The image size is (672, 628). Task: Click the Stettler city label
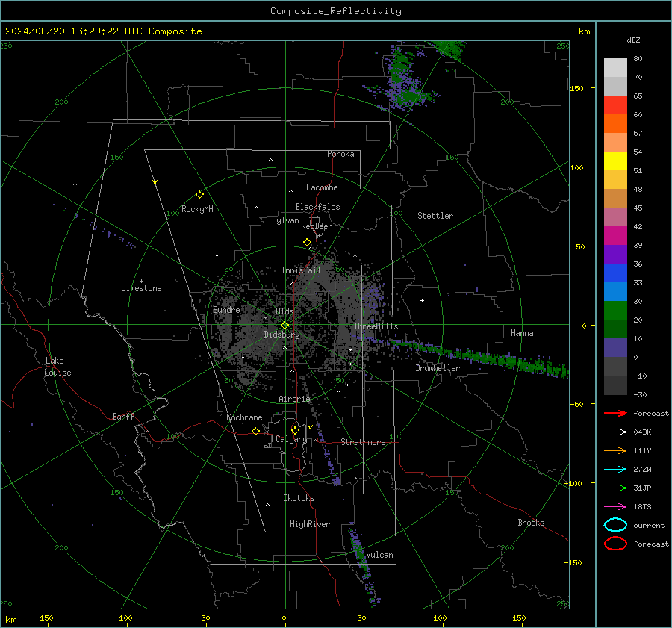[435, 216]
